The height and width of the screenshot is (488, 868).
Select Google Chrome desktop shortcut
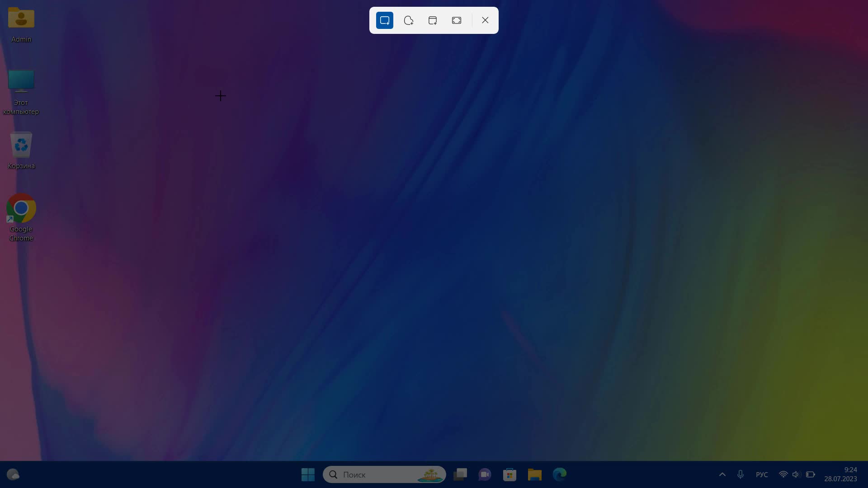point(21,218)
